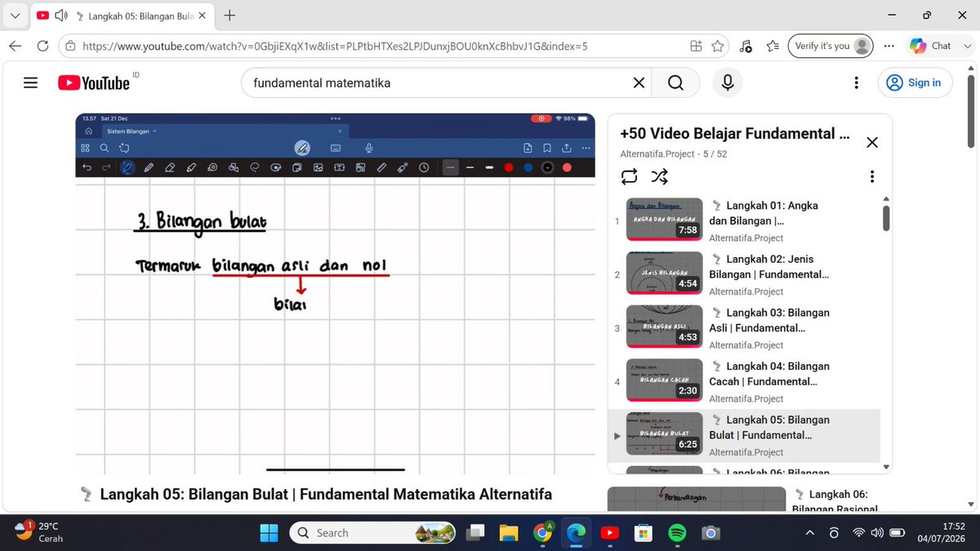The height and width of the screenshot is (551, 980).
Task: Click the red color swatch in the video
Action: pos(509,167)
